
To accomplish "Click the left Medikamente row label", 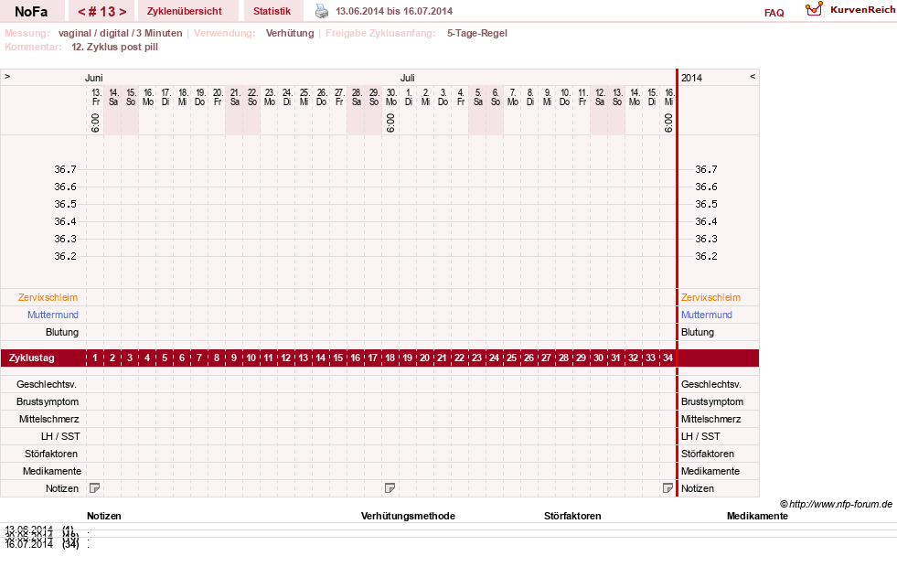I will pyautogui.click(x=52, y=471).
